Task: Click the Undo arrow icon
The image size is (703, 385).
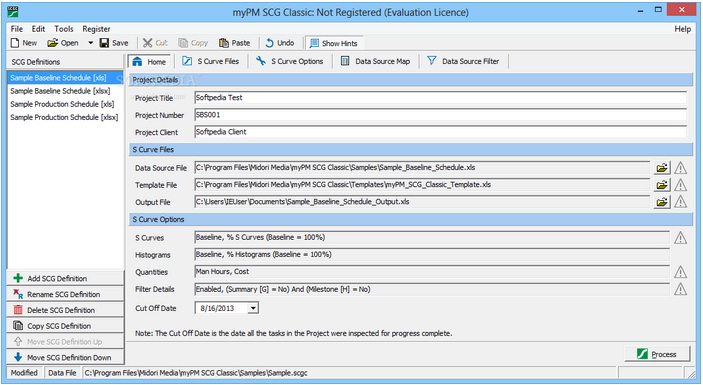Action: (x=269, y=43)
